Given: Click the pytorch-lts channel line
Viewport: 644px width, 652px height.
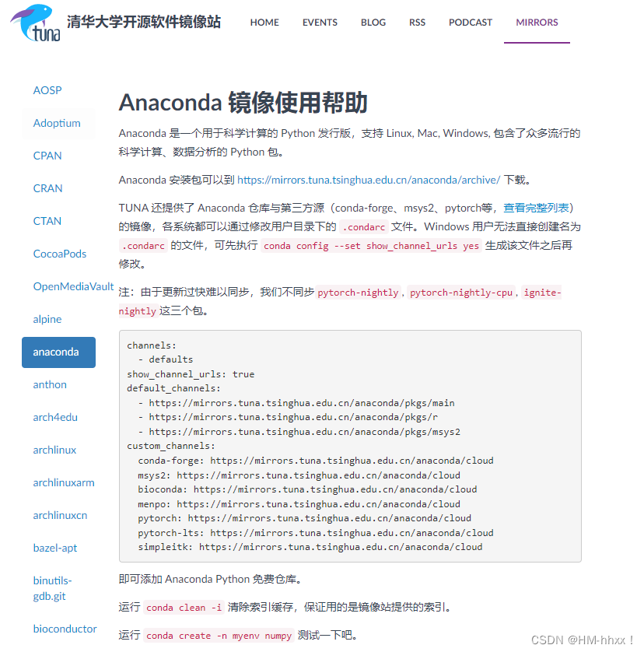Looking at the screenshot, I should 316,533.
